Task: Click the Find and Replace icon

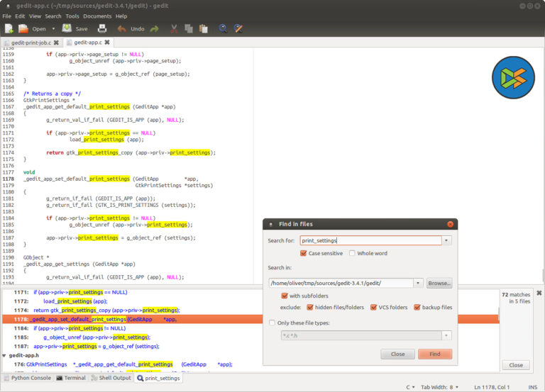Action: (x=238, y=29)
